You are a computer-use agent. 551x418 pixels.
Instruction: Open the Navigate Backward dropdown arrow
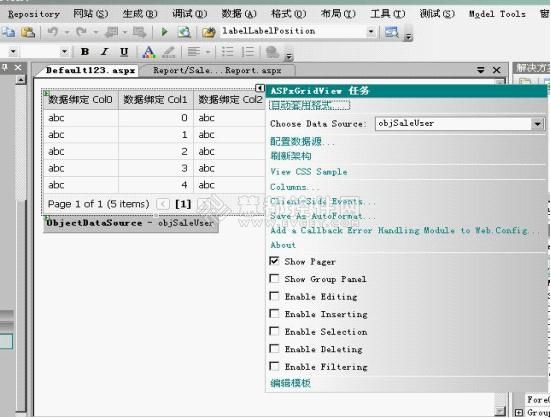(x=125, y=32)
